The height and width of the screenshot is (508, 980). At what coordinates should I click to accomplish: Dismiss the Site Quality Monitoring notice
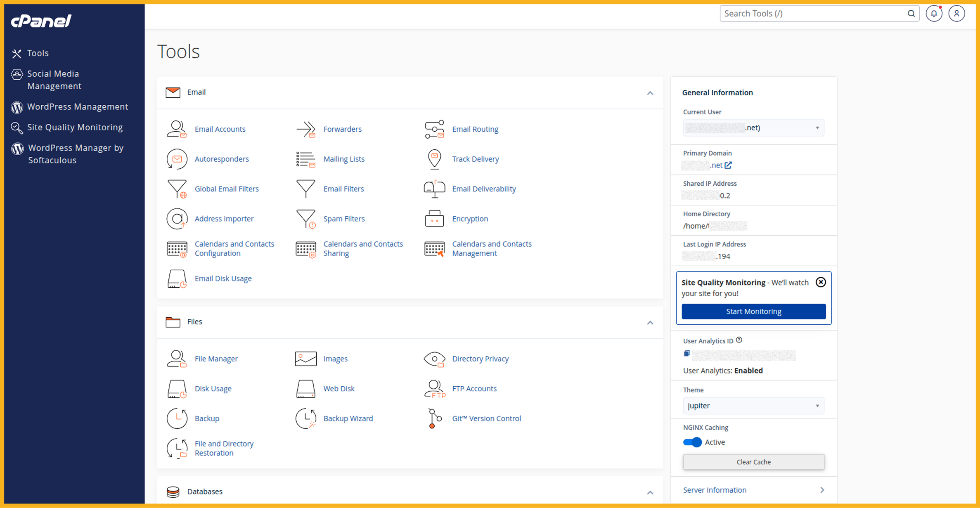point(821,282)
